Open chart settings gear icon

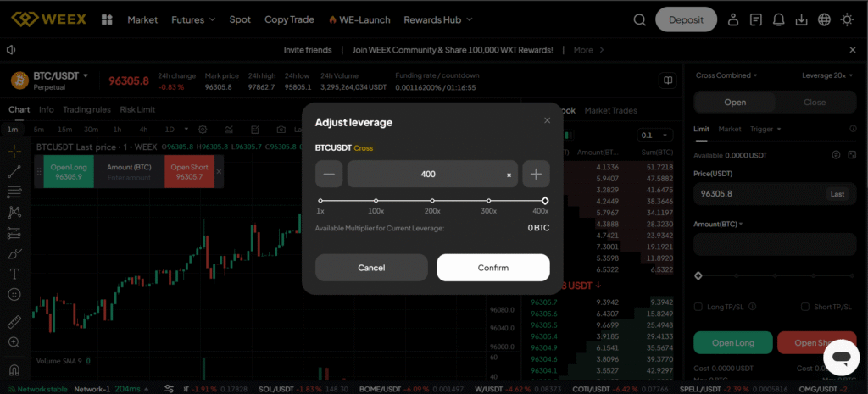[x=203, y=130]
